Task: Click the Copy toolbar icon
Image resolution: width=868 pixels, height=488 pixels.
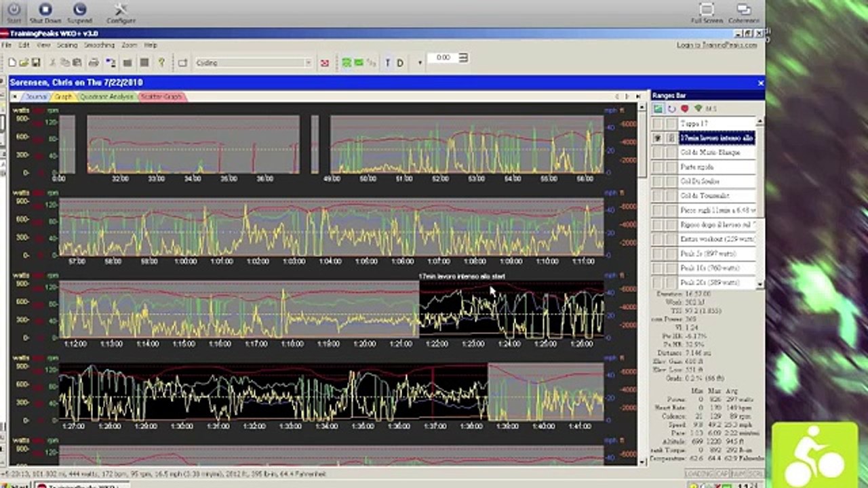Action: pos(65,63)
